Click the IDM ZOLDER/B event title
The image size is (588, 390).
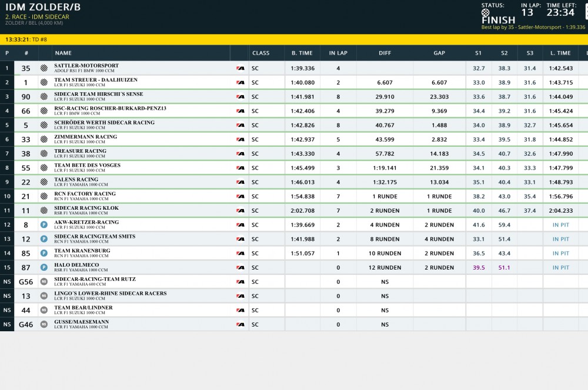pos(43,7)
